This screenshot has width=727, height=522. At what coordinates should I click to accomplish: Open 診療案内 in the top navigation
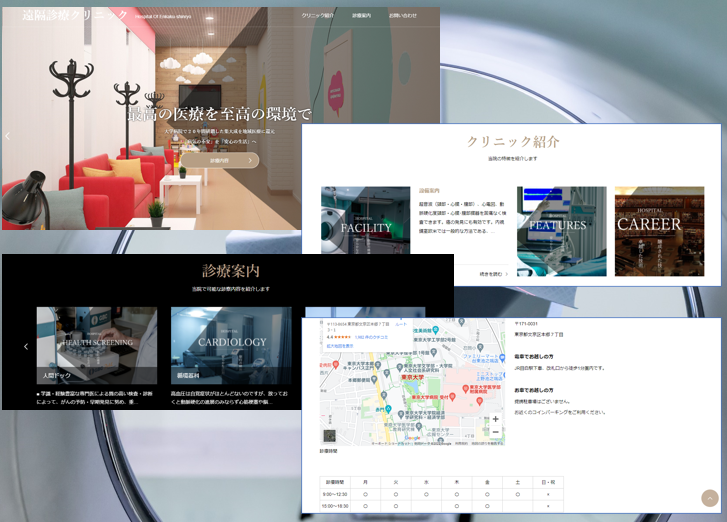pyautogui.click(x=361, y=15)
